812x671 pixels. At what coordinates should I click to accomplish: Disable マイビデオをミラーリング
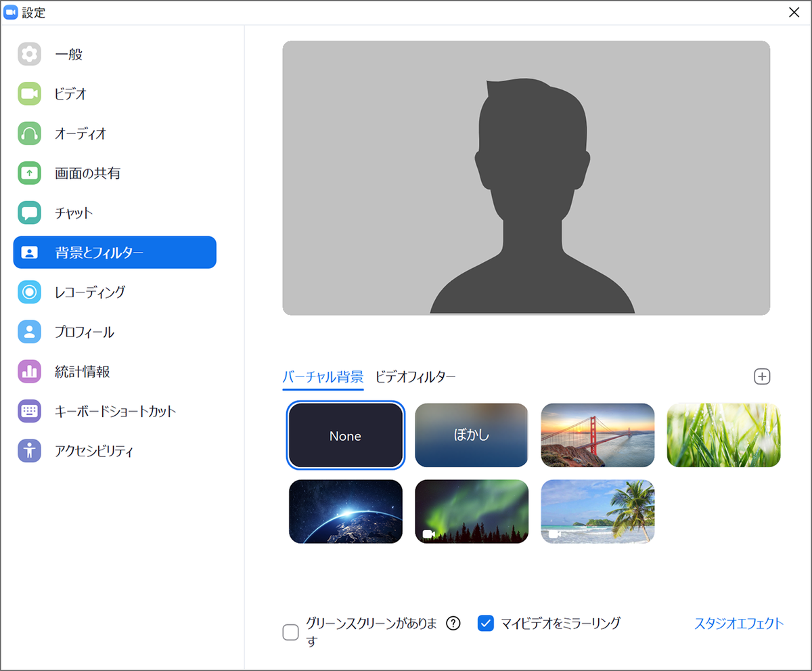(486, 623)
